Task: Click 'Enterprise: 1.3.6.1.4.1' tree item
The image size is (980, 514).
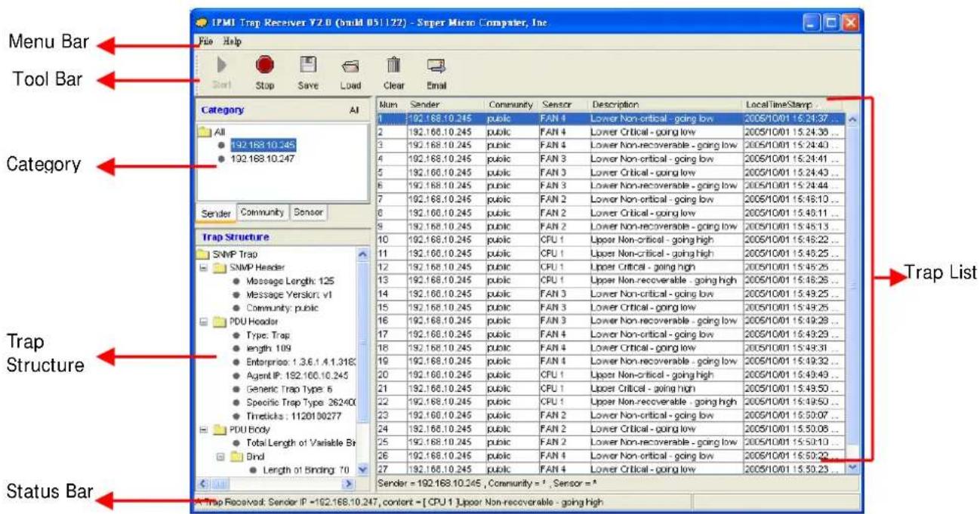Action: pyautogui.click(x=300, y=362)
